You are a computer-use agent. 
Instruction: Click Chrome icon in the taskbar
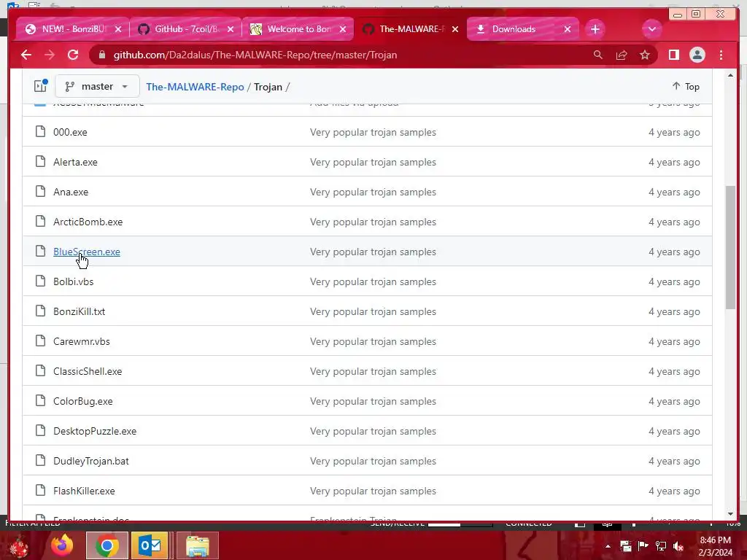(107, 545)
